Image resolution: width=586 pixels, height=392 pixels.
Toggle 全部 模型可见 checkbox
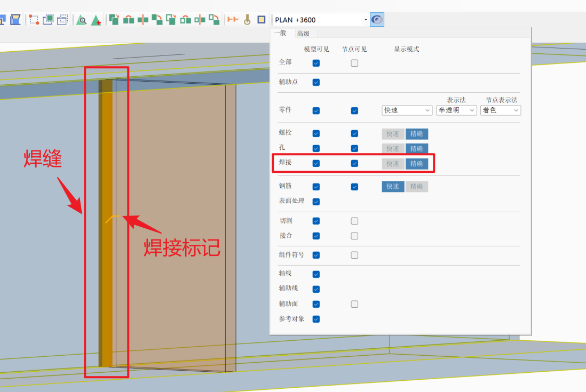click(316, 63)
